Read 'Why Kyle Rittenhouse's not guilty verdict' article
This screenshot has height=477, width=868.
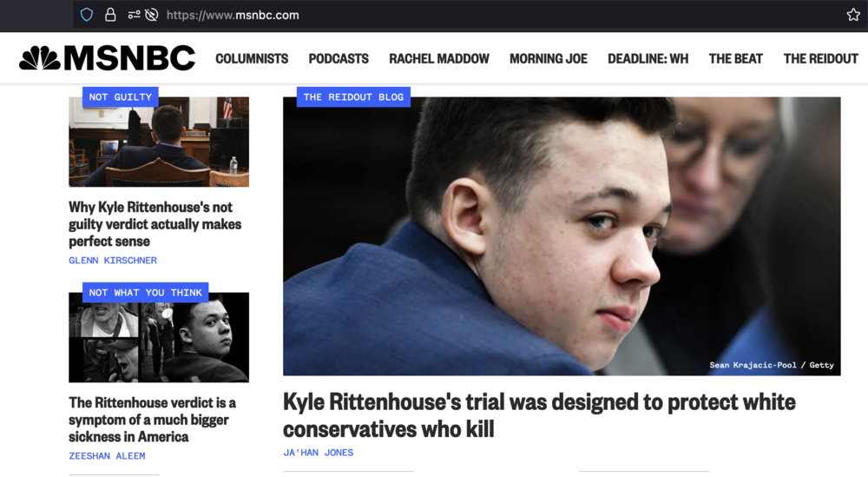coord(155,224)
